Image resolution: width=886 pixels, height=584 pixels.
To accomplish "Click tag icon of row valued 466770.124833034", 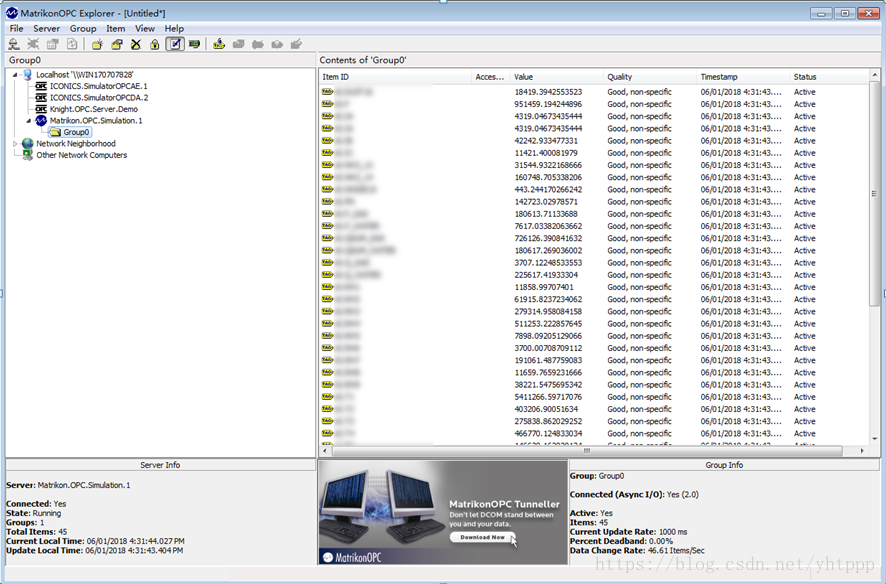I will 327,433.
